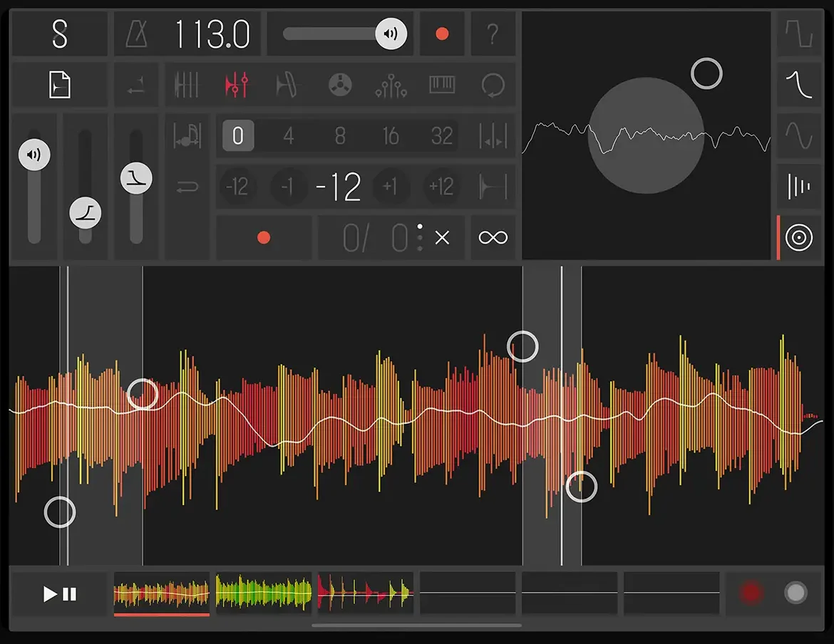The height and width of the screenshot is (644, 834).
Task: Click the small ring handle in XY pad
Action: pyautogui.click(x=706, y=73)
